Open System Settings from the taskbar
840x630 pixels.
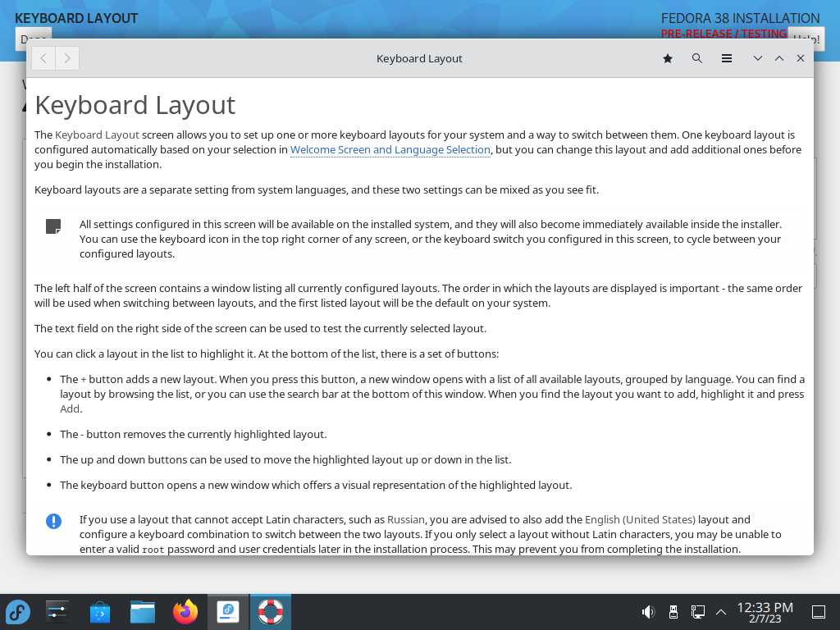(x=57, y=612)
